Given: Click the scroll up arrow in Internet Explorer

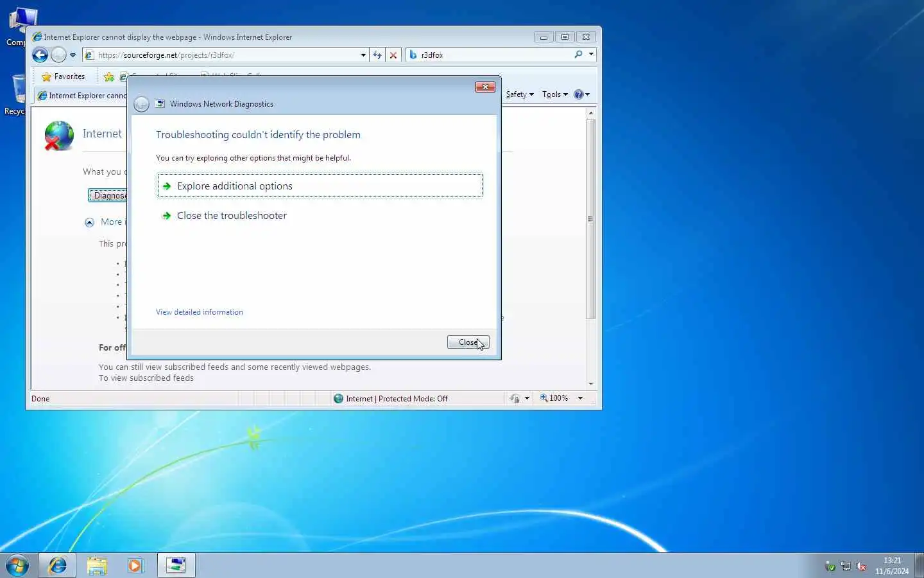Looking at the screenshot, I should point(591,113).
